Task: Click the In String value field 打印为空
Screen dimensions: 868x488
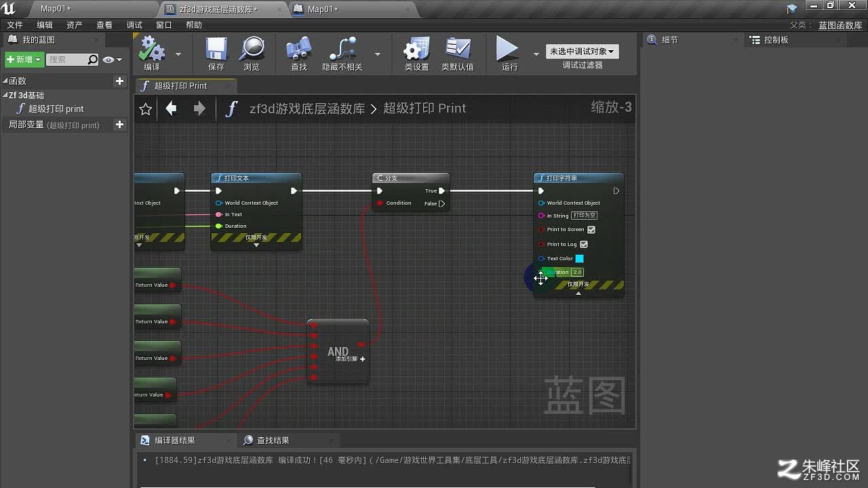Action: coord(584,216)
